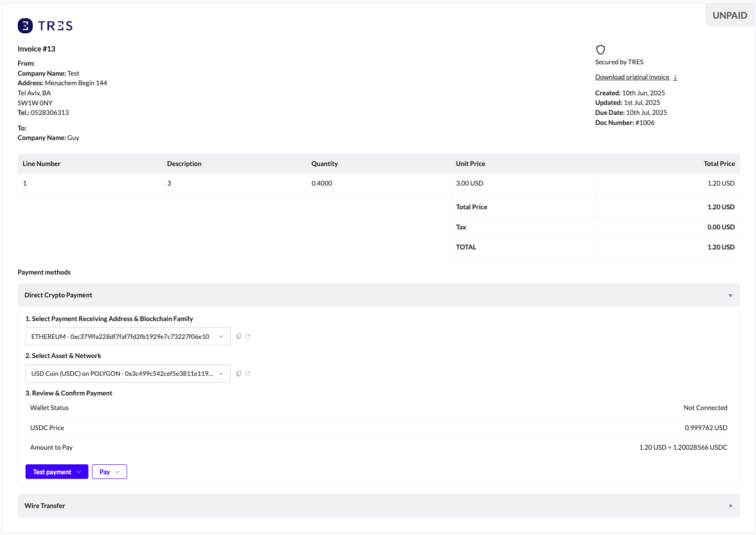Click the Test payment button

pos(57,472)
